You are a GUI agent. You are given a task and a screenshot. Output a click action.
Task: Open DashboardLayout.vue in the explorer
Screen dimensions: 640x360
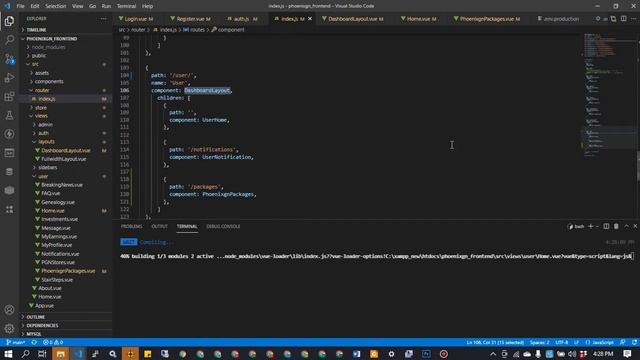click(x=66, y=150)
